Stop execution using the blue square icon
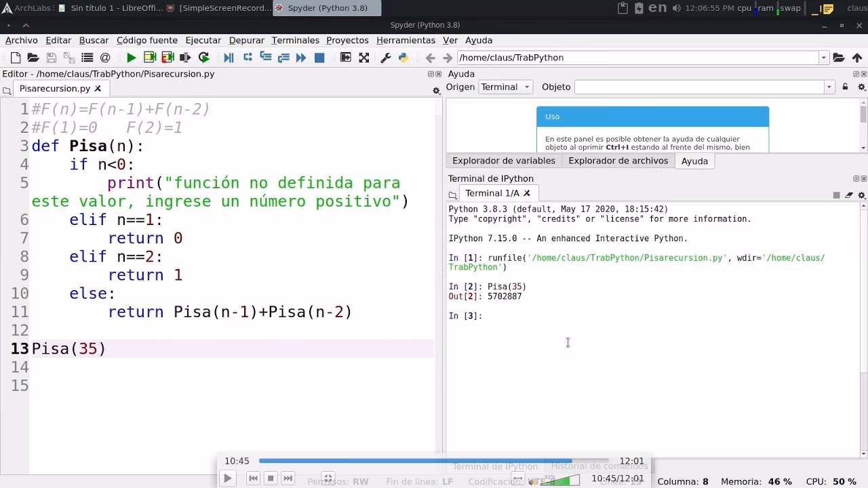 [320, 58]
